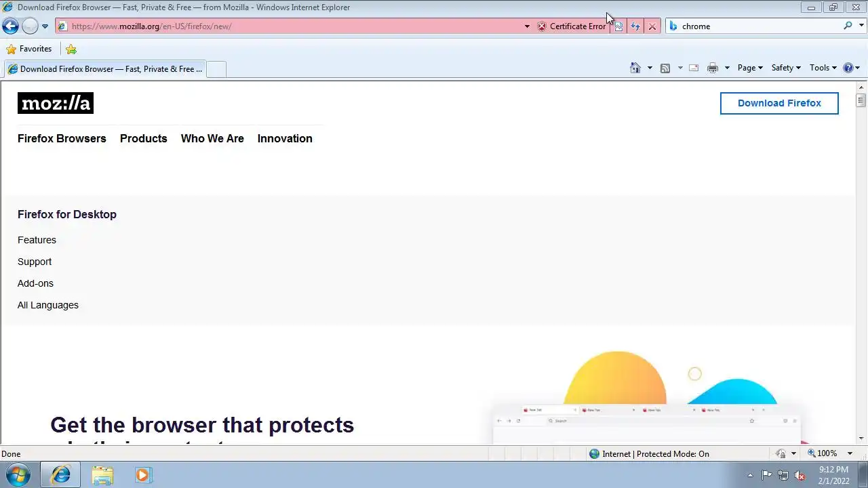The height and width of the screenshot is (488, 868).
Task: Select the Download Firefox Browser tab
Action: (104, 69)
